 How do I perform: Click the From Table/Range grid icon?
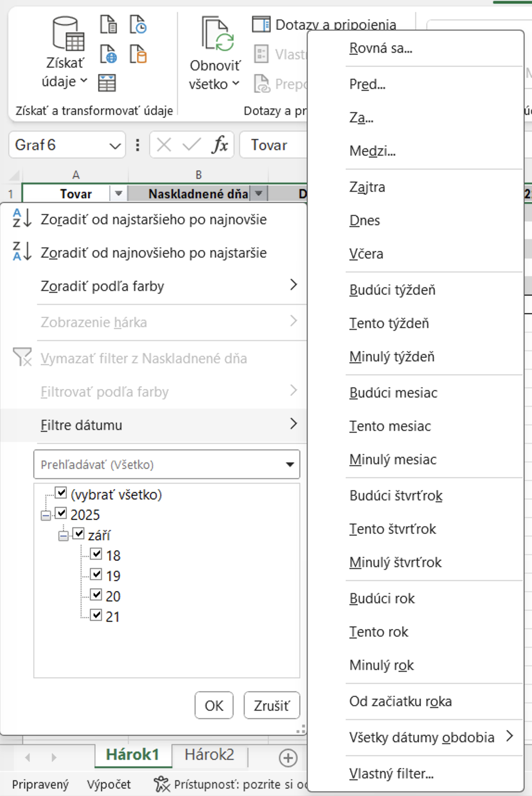pyautogui.click(x=107, y=83)
